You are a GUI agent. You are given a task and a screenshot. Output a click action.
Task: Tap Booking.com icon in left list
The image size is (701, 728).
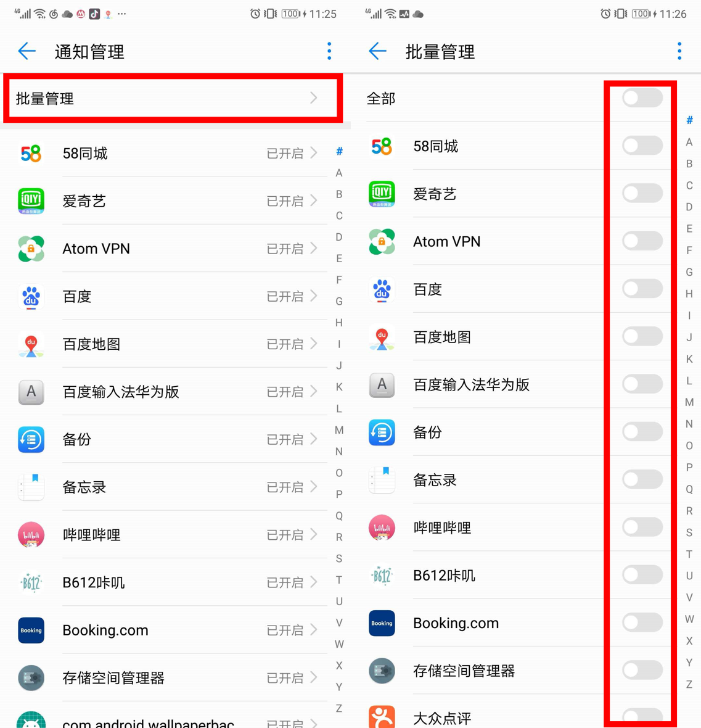coord(31,630)
